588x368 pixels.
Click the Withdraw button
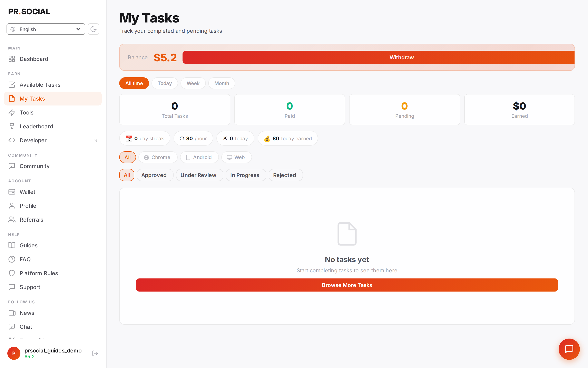379,57
